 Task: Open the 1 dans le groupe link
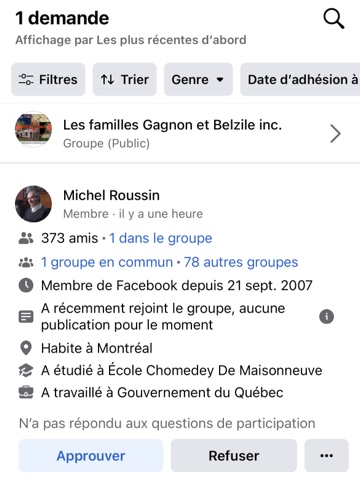[x=161, y=238]
